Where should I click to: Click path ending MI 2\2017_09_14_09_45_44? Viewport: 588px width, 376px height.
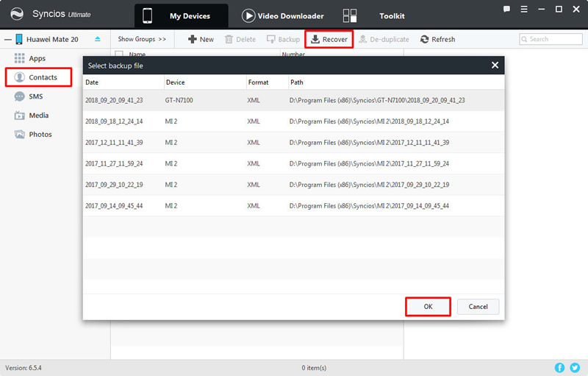[x=369, y=205]
